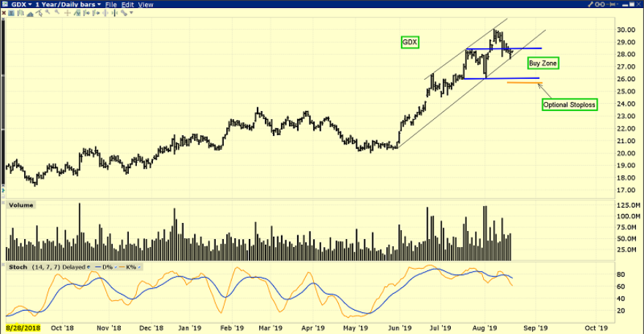Click the wrench settings icon in toolbar
644x334 pixels.
pyautogui.click(x=124, y=12)
